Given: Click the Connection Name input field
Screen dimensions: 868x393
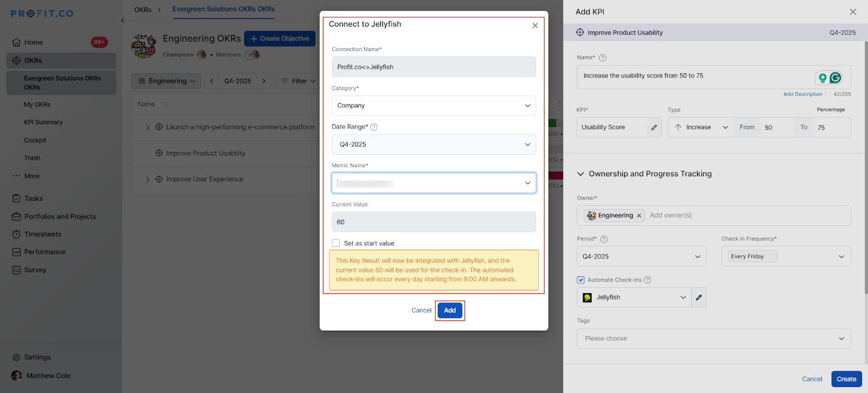Looking at the screenshot, I should click(434, 67).
